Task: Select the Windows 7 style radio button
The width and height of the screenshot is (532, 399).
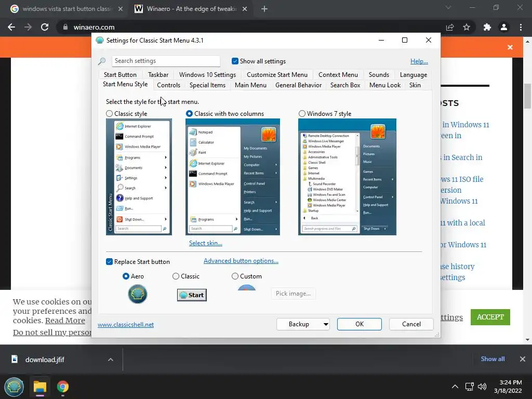Action: click(302, 114)
